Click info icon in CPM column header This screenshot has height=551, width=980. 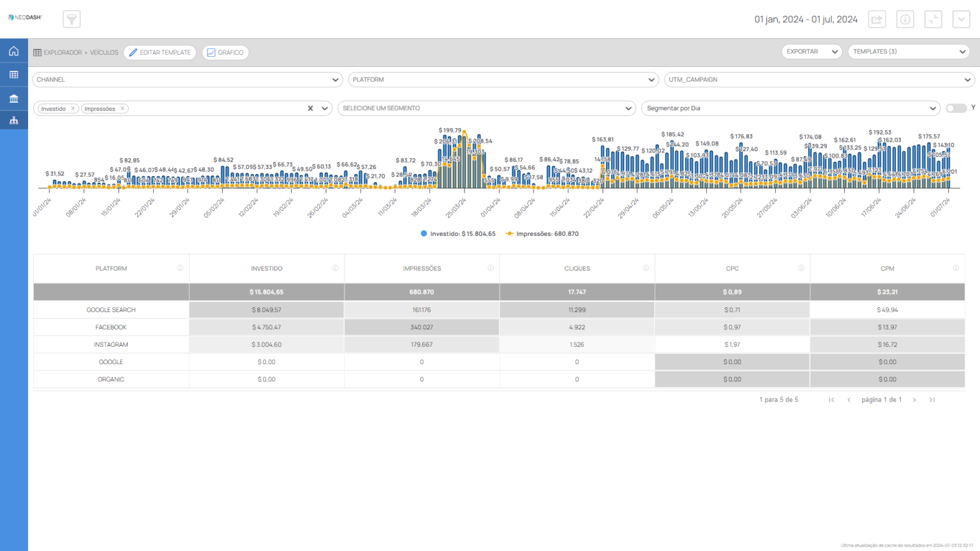pos(955,268)
